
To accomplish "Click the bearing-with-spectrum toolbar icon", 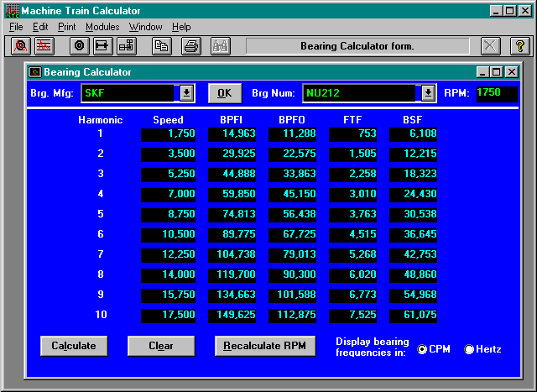I will click(x=20, y=45).
